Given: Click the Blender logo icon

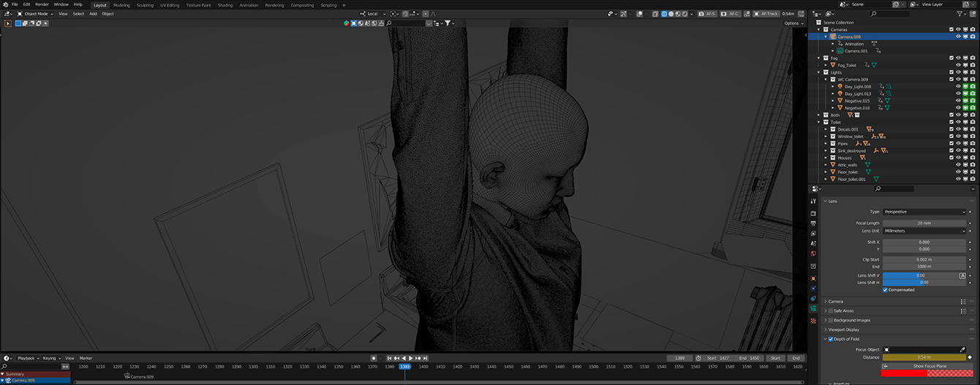Looking at the screenshot, I should point(4,4).
